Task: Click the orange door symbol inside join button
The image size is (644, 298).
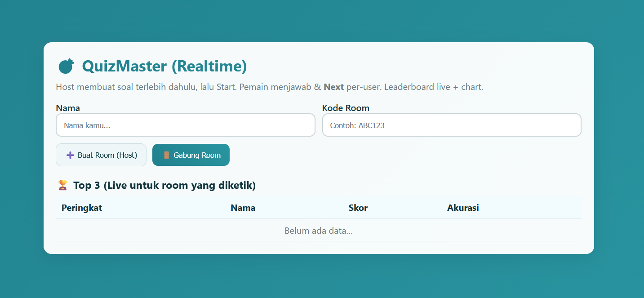Action: click(166, 155)
